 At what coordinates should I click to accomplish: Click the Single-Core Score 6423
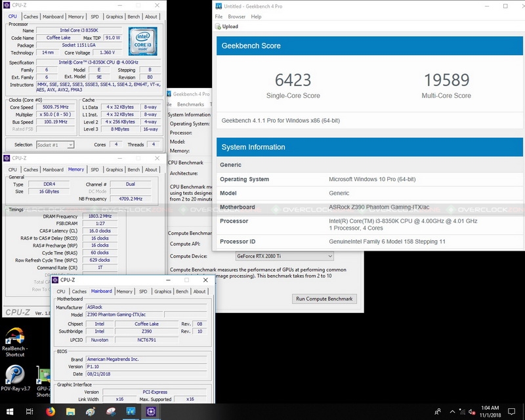pyautogui.click(x=293, y=79)
